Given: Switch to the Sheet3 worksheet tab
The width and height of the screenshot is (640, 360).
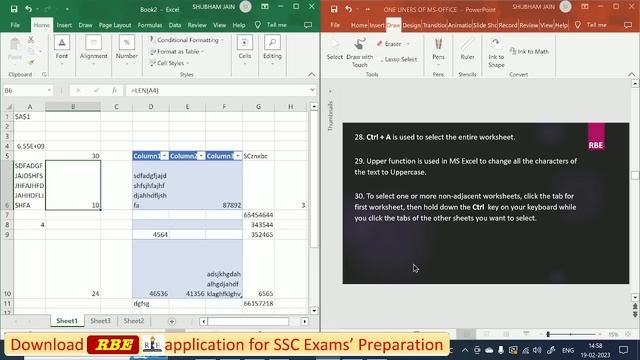Looking at the screenshot, I should tap(100, 321).
